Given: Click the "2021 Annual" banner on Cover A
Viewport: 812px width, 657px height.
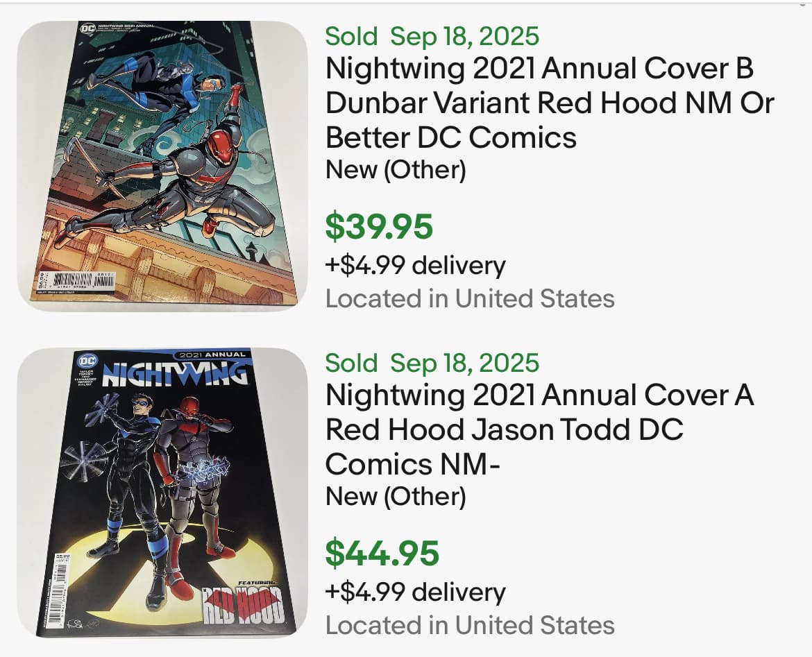Looking at the screenshot, I should [212, 355].
